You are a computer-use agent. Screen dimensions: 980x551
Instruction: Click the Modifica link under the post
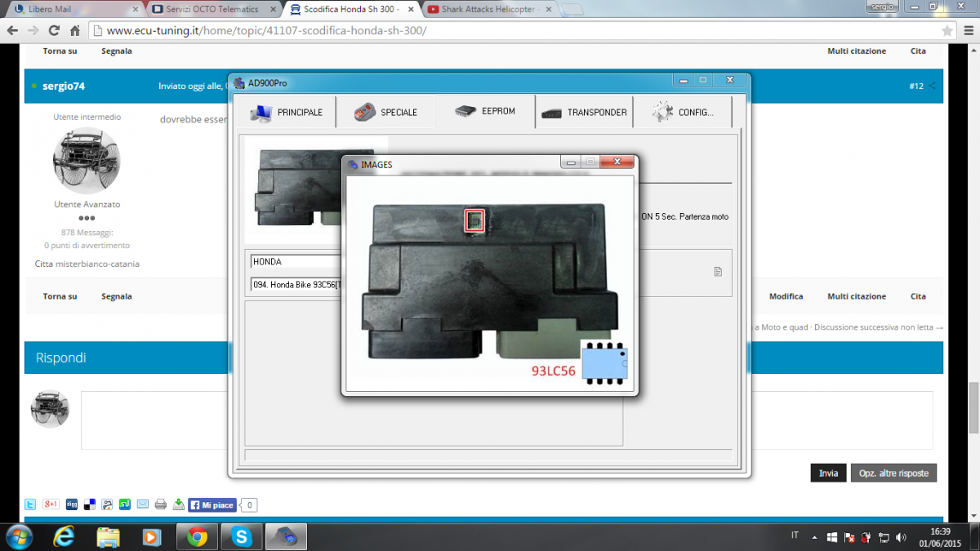pos(786,296)
